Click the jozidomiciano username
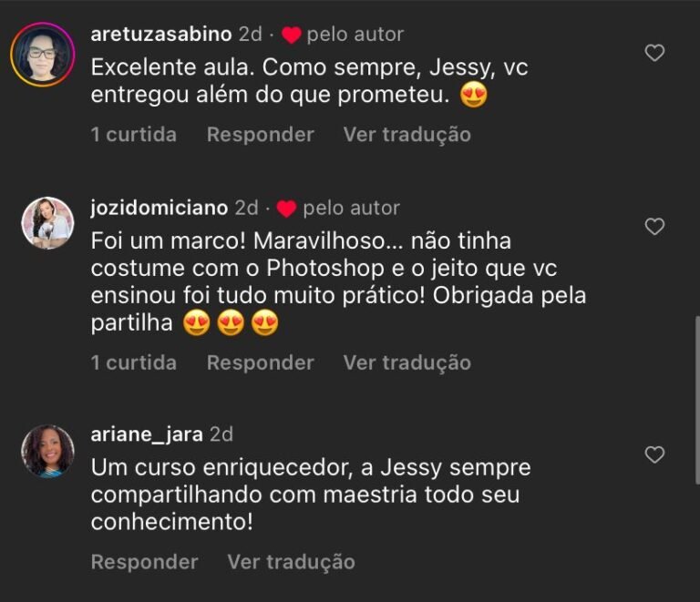Image resolution: width=700 pixels, height=602 pixels. pos(160,208)
